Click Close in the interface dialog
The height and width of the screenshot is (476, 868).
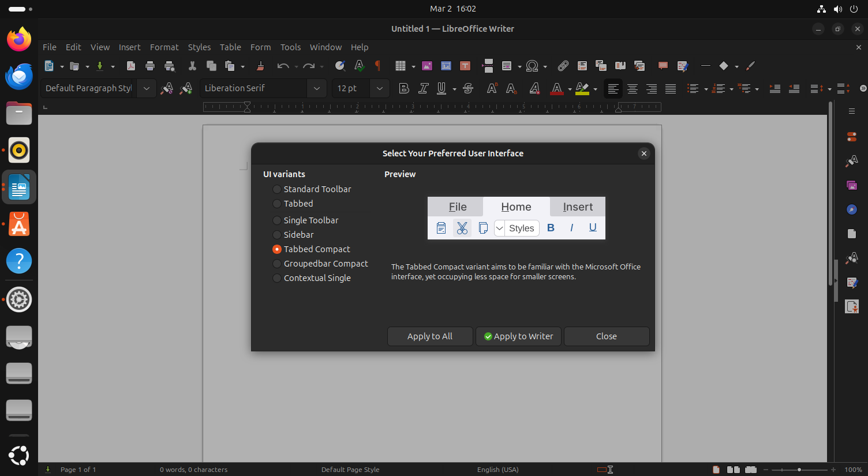(x=607, y=336)
